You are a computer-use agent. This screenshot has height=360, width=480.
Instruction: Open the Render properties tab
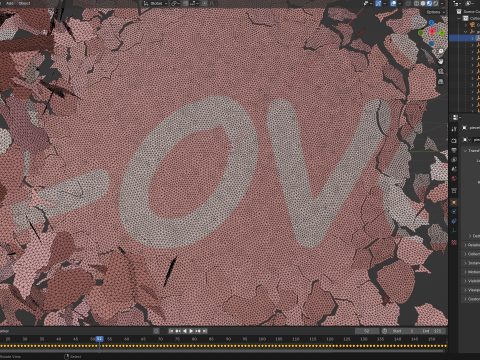coord(454,141)
